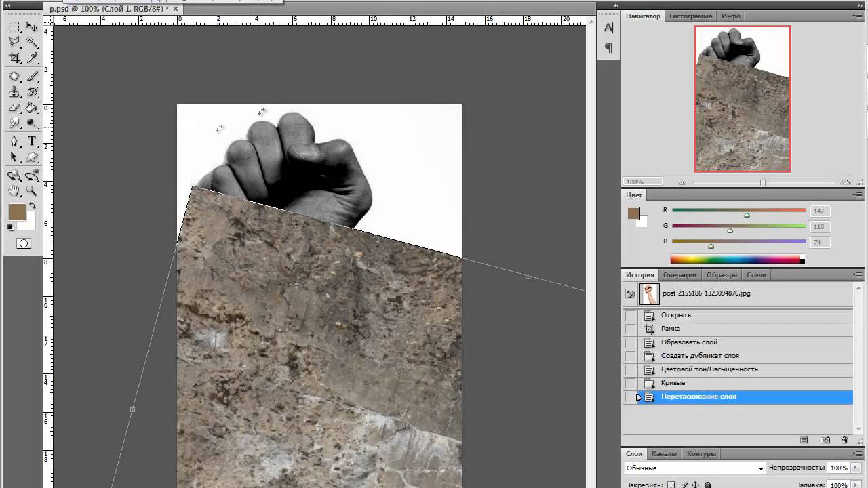Select the Spot Healing Brush tool
The image size is (868, 488).
click(14, 77)
